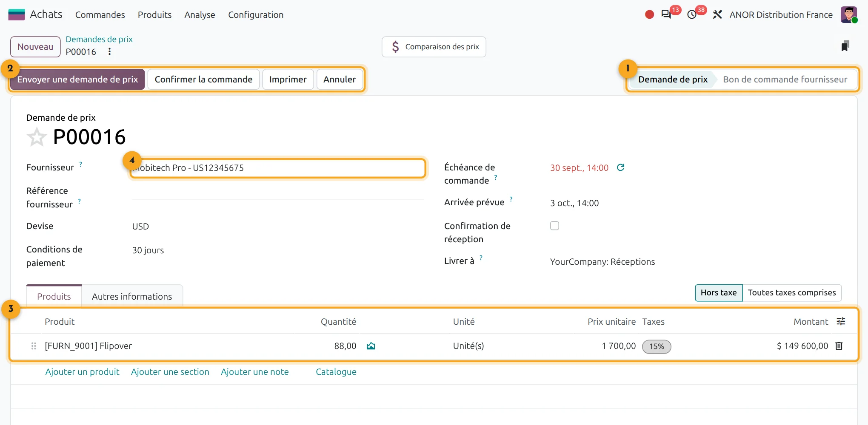Click the Nouveau button
The height and width of the screenshot is (425, 868).
pos(35,47)
